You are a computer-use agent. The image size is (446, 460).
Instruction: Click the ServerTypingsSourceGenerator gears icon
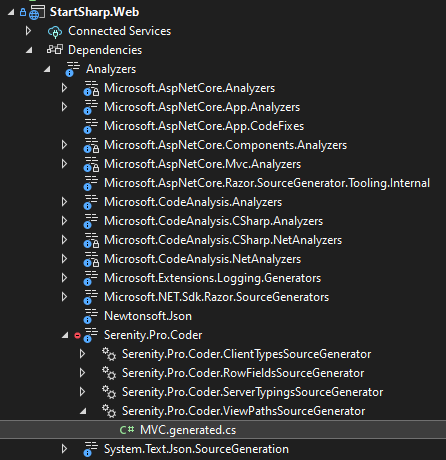(109, 392)
